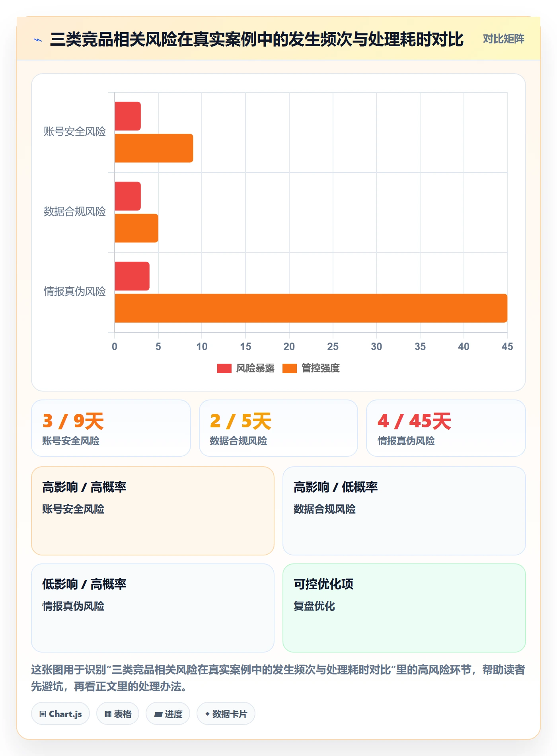Select the red 风险暴露 bar for 账号安全风险
The width and height of the screenshot is (557, 756).
[128, 116]
